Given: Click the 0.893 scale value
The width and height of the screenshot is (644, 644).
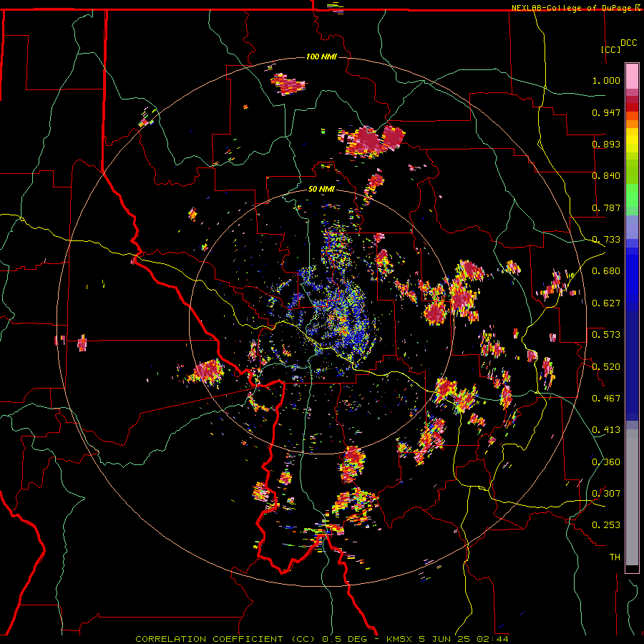Looking at the screenshot, I should (606, 144).
